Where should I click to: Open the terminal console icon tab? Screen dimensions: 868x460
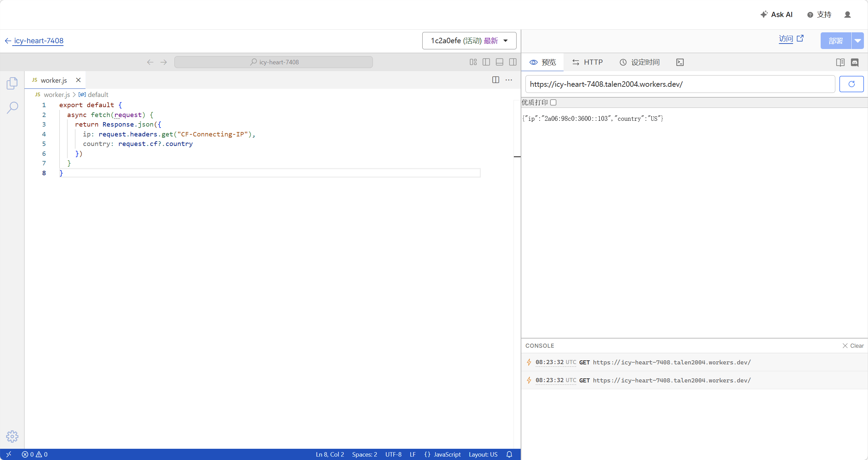pos(680,62)
